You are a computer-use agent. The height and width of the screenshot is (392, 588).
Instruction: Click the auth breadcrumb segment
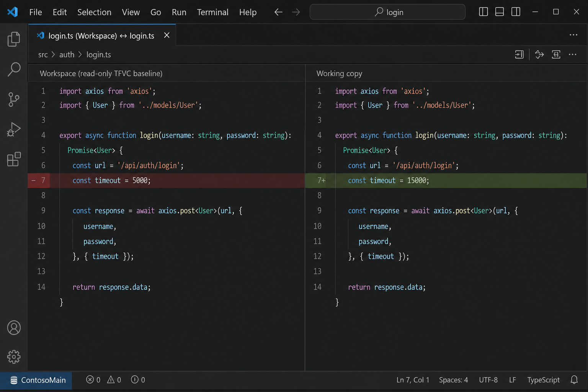[67, 55]
